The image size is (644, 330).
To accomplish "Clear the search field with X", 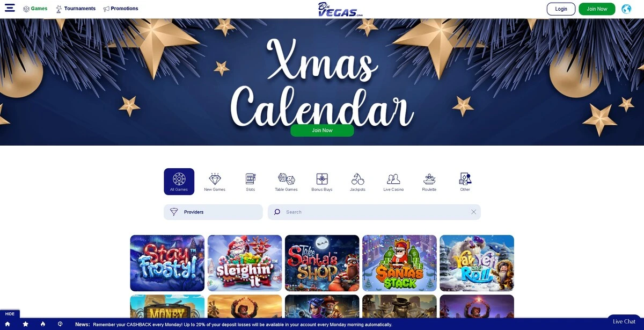I will pos(473,212).
